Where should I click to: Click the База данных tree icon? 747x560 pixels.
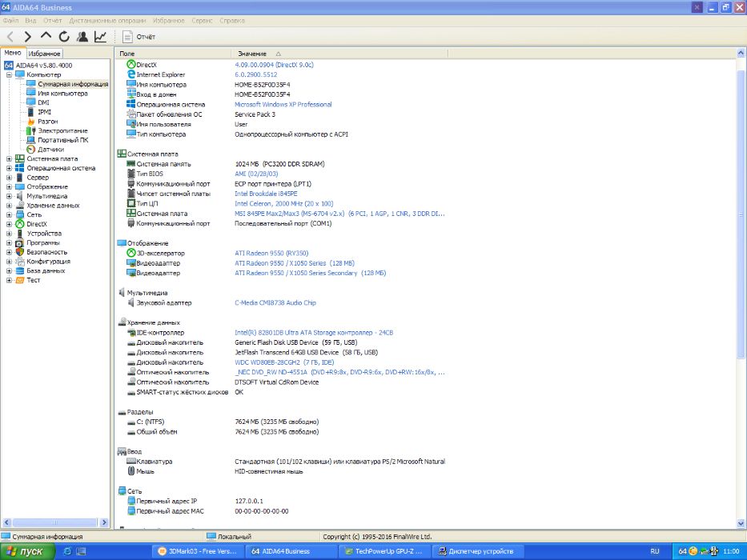19,271
